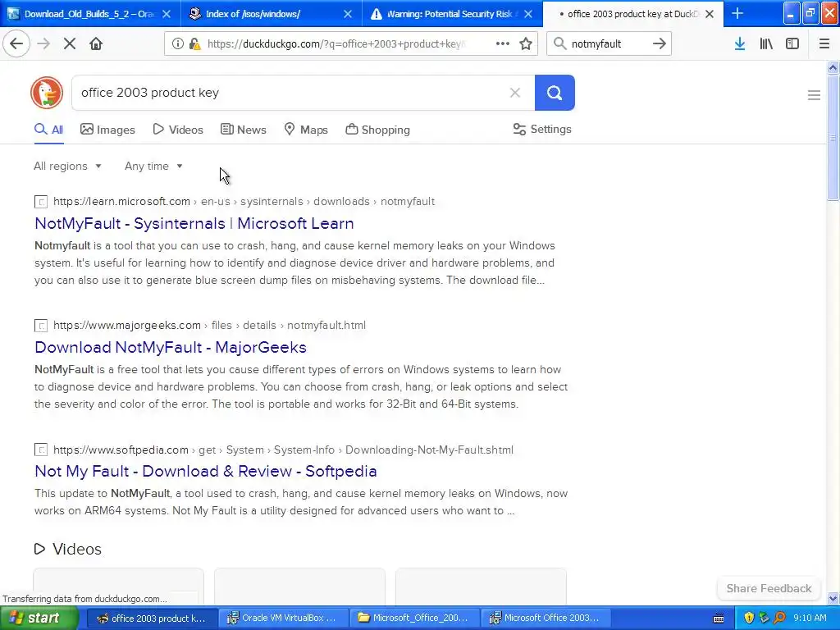The image size is (840, 630).
Task: Open page actions three-dot menu
Action: pyautogui.click(x=503, y=43)
